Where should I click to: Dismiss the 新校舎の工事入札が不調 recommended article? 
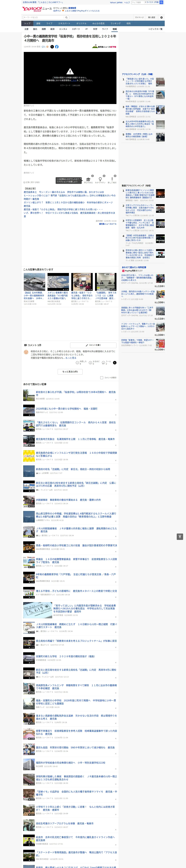click(x=116, y=400)
